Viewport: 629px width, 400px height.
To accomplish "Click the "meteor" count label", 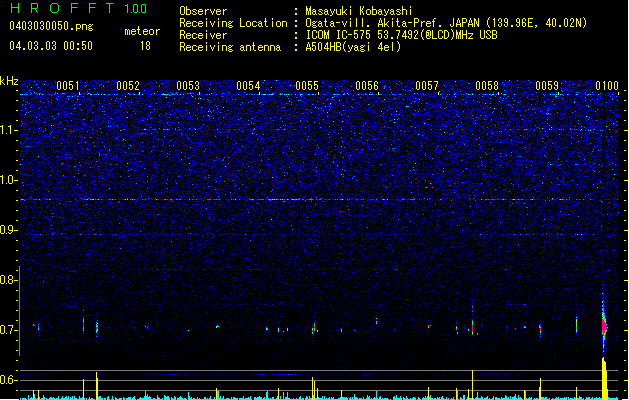I will (x=142, y=31).
